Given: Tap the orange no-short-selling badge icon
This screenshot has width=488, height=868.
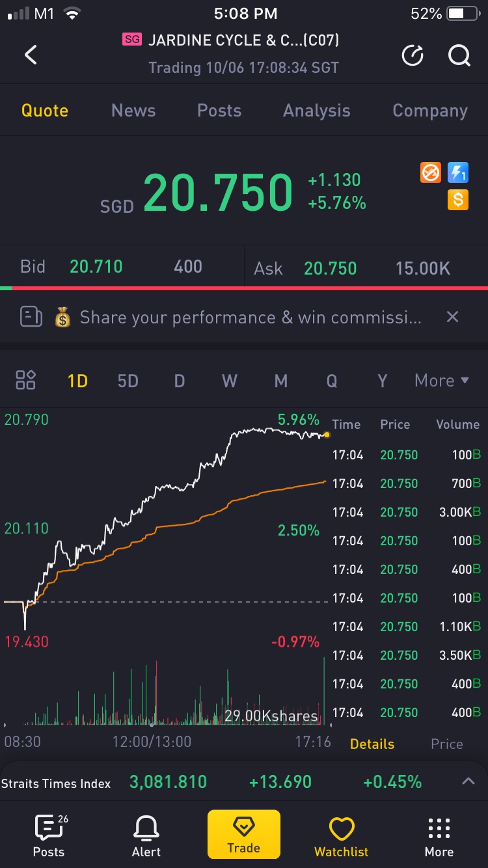Looking at the screenshot, I should (x=430, y=173).
